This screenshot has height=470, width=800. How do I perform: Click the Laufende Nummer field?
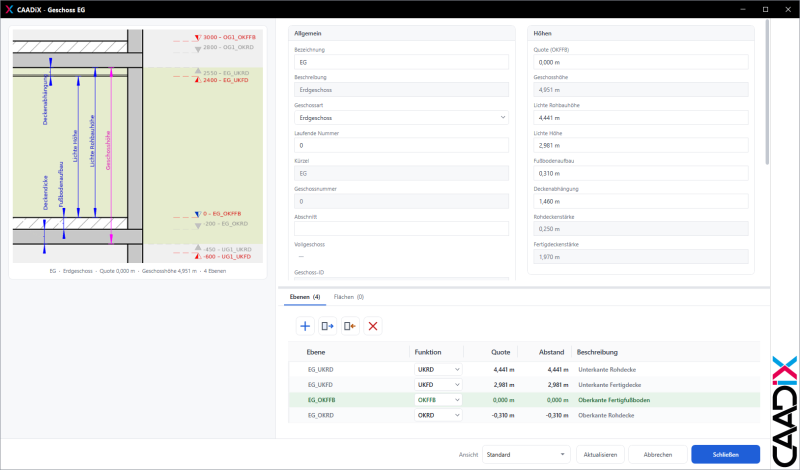pos(401,145)
